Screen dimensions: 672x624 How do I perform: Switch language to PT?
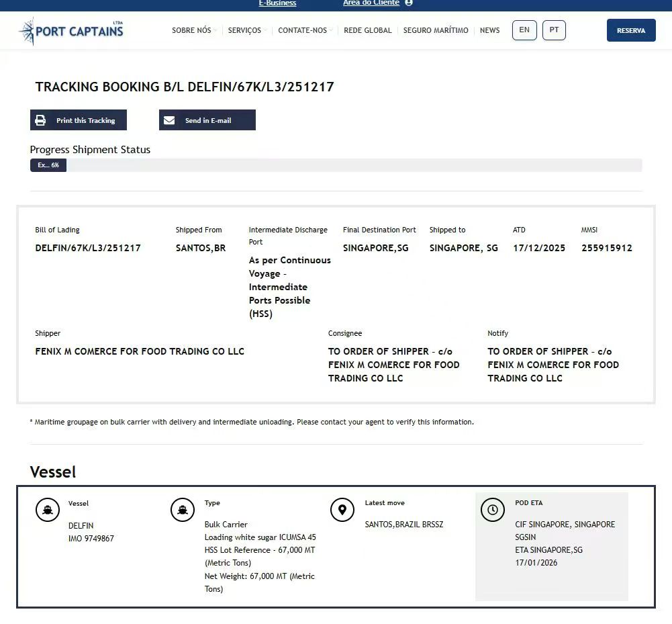tap(554, 30)
